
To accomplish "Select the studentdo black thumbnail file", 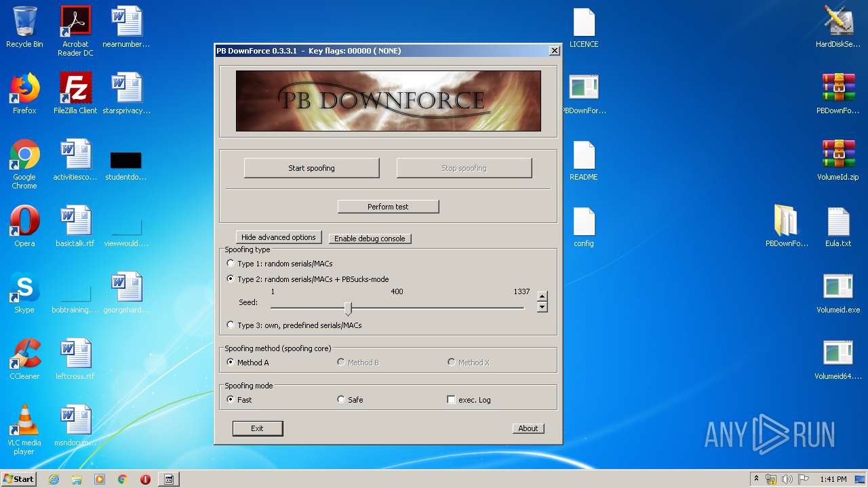I will (x=126, y=166).
